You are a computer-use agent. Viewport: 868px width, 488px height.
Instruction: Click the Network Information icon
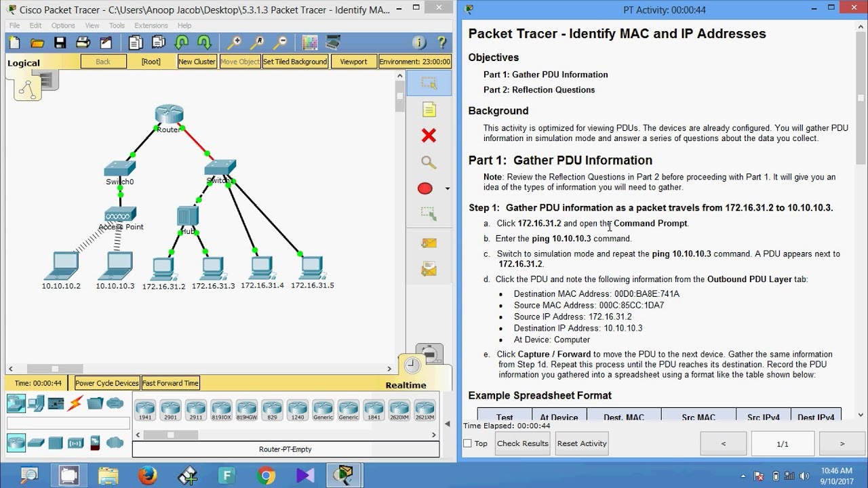[x=419, y=43]
